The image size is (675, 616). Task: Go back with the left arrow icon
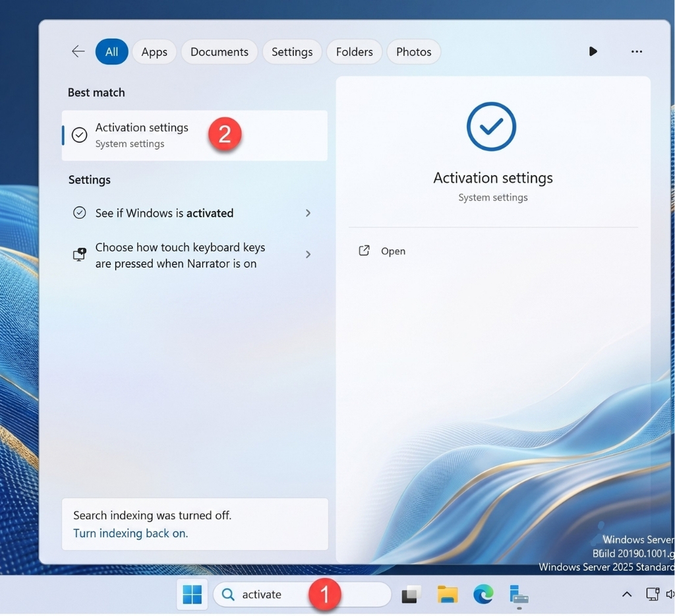click(78, 51)
